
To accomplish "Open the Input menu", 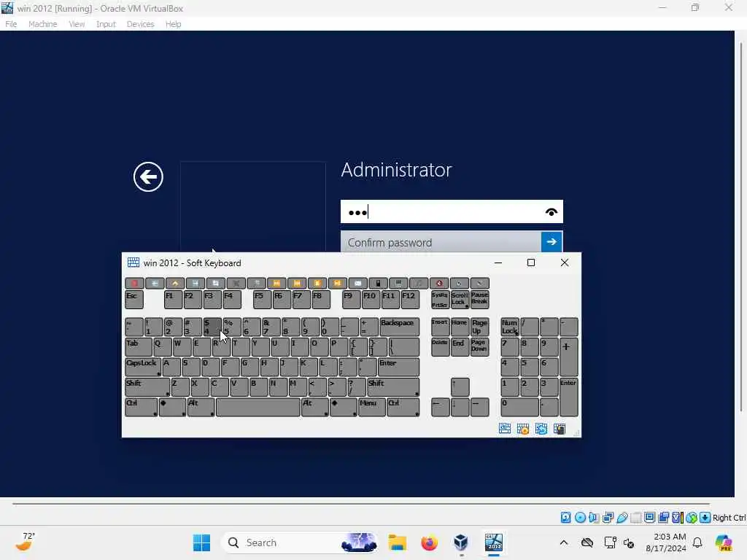I will coord(106,24).
